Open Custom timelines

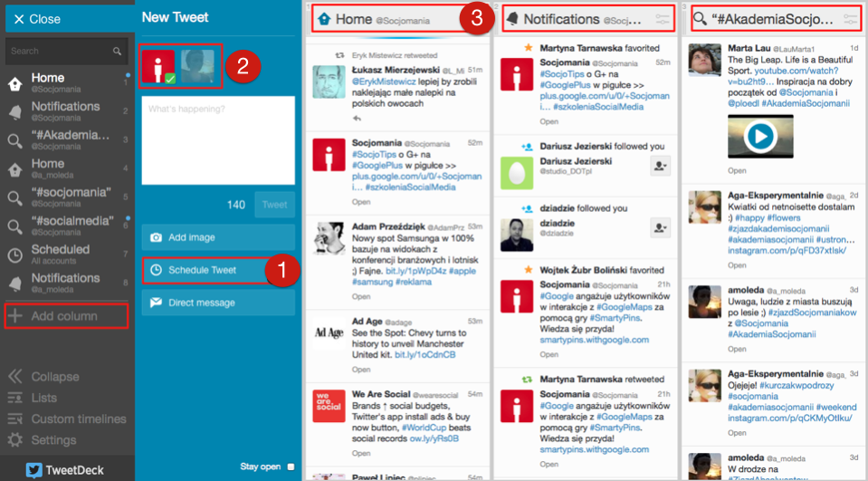click(x=66, y=418)
